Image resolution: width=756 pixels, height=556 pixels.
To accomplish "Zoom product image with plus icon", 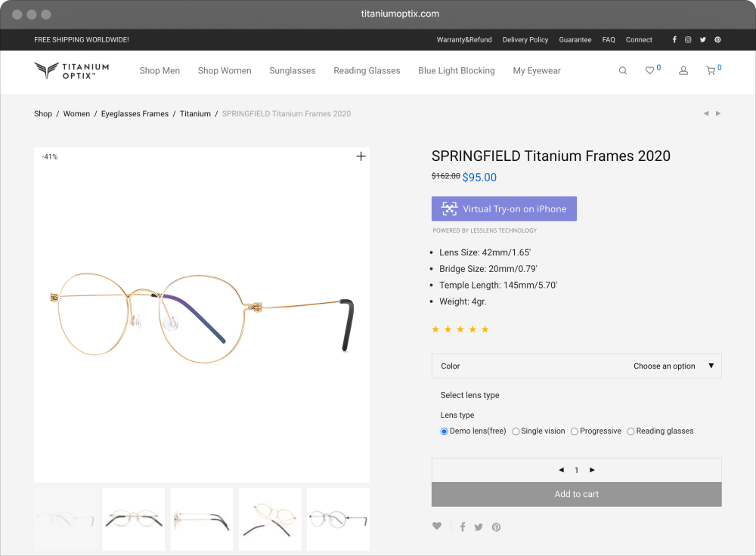I will [361, 156].
